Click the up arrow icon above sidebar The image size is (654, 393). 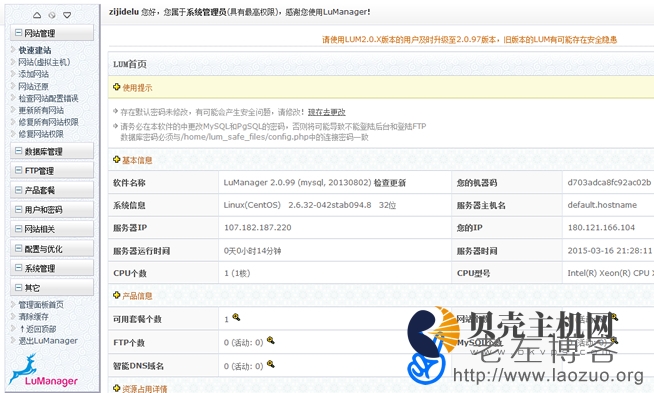click(x=37, y=15)
